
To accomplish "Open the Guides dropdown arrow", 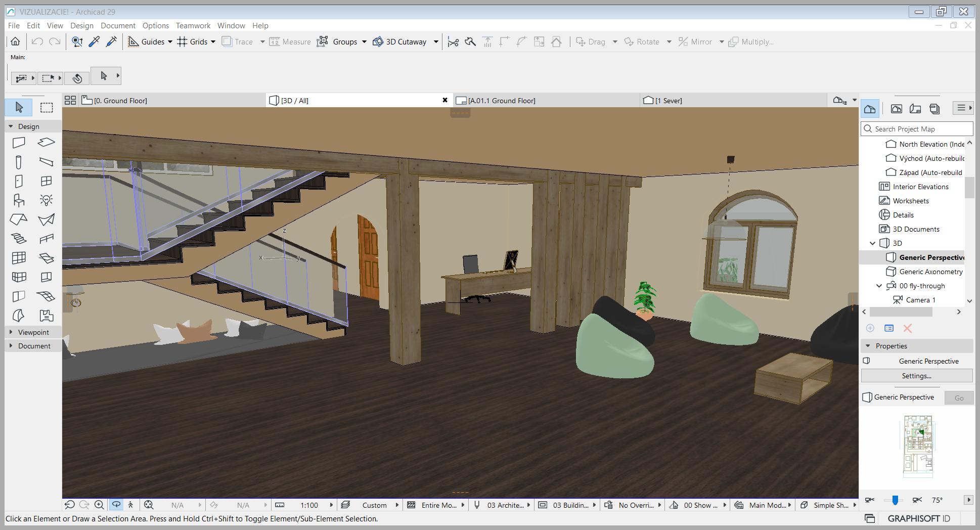I will [170, 42].
